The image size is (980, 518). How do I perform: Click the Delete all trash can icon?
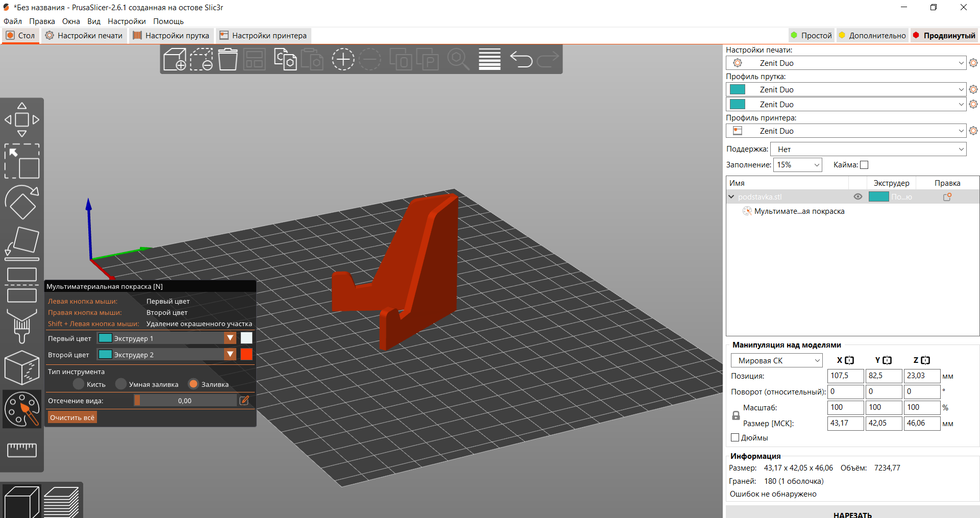click(x=228, y=59)
